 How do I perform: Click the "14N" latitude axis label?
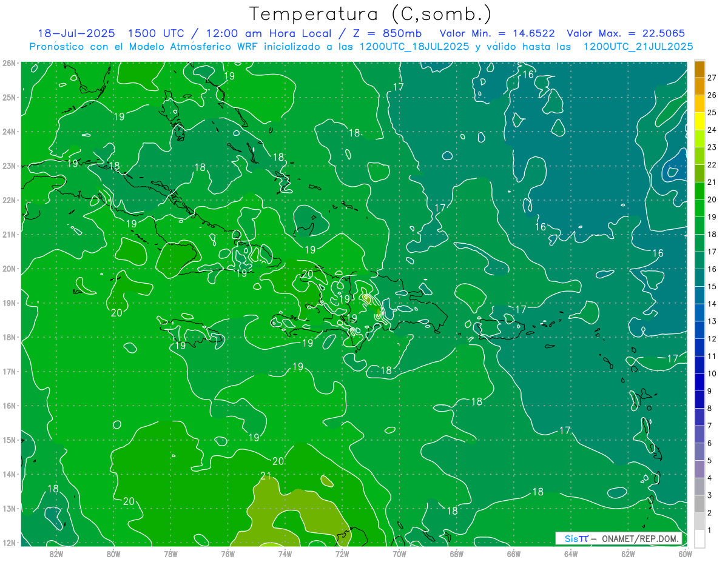9,474
